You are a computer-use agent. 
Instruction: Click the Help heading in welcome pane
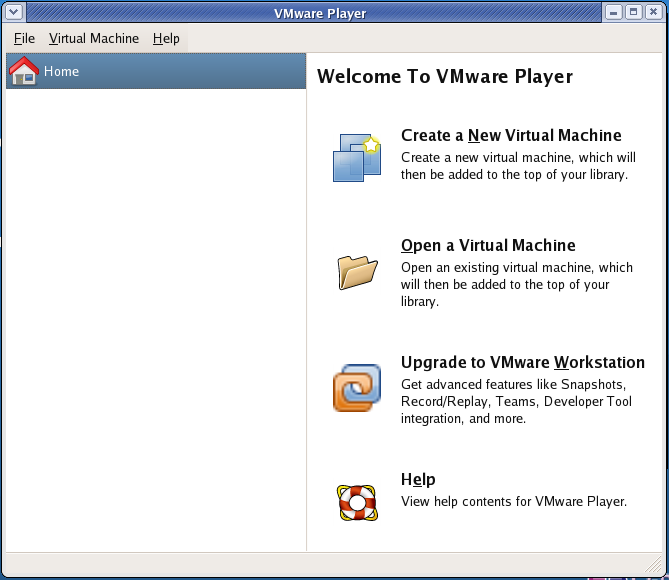point(418,479)
